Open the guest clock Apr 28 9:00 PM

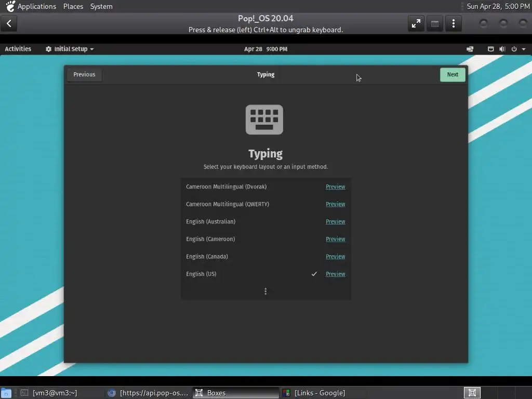[265, 49]
